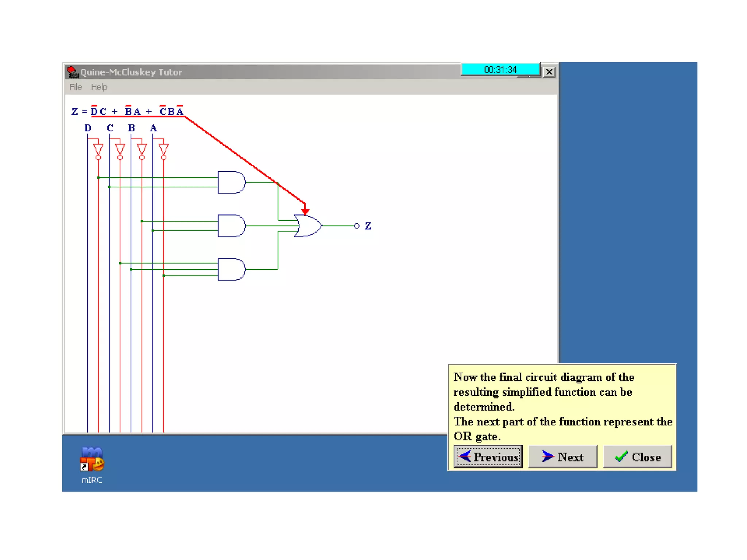The height and width of the screenshot is (560, 747).
Task: Click the OR gate symbol
Action: (307, 226)
